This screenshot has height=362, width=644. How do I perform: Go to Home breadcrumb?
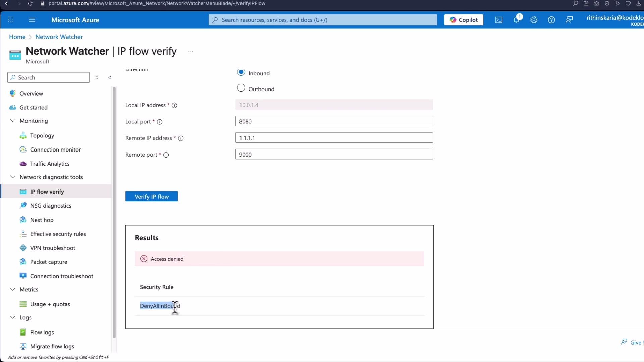17,37
